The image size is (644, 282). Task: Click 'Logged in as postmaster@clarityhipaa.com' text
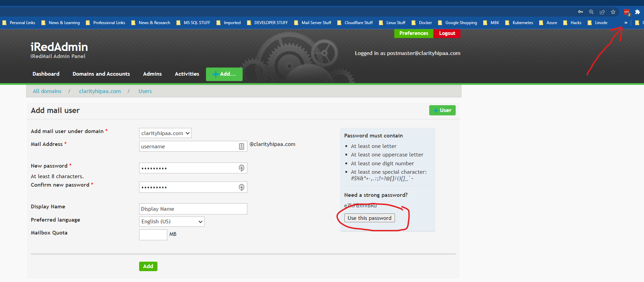click(408, 53)
